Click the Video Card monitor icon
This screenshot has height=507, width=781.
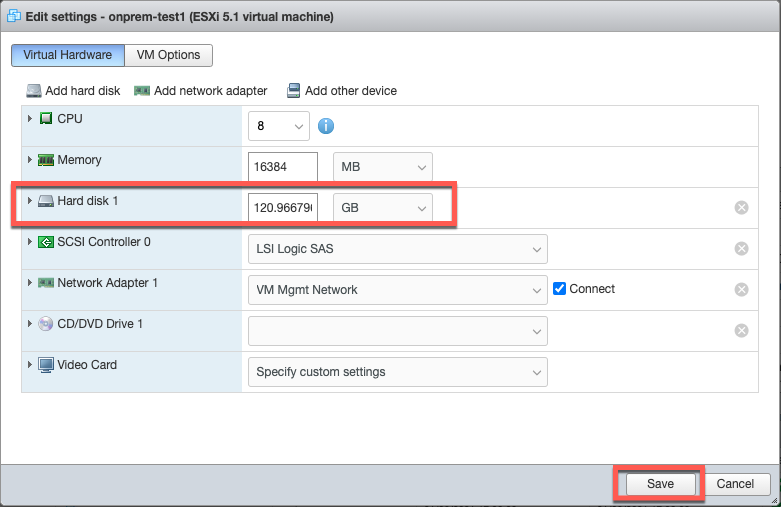(x=46, y=365)
